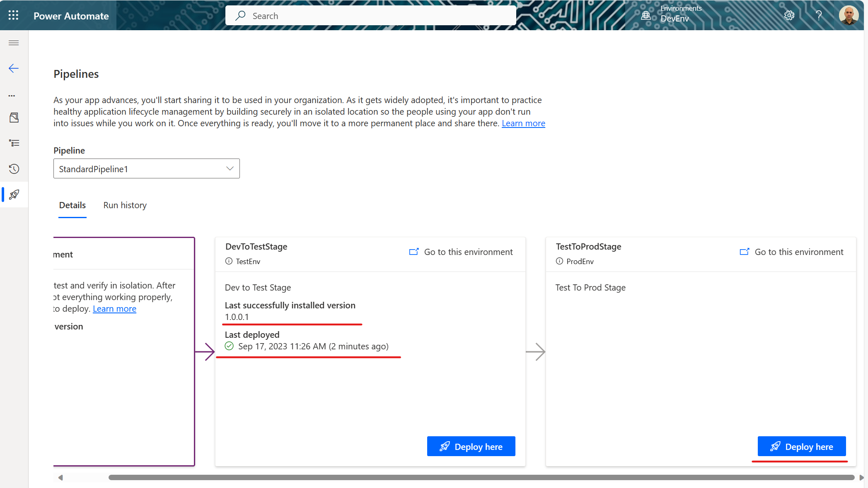
Task: Select the Pipelines rocket icon in sidebar
Action: point(14,194)
